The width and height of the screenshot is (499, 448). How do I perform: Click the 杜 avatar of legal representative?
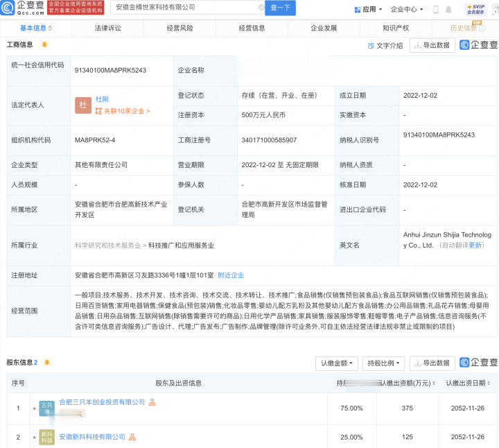click(83, 105)
